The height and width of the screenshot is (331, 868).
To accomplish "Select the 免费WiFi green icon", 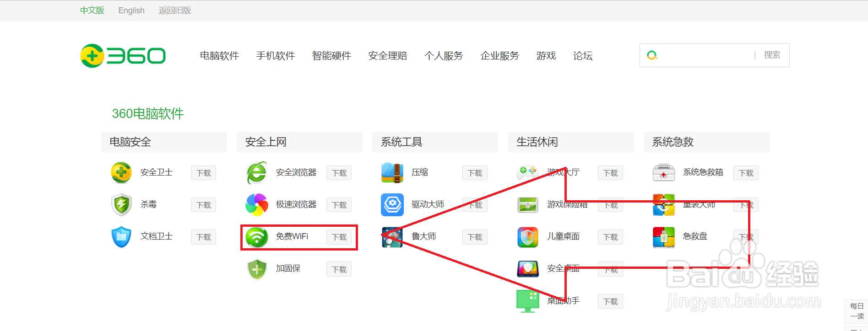I will [257, 237].
